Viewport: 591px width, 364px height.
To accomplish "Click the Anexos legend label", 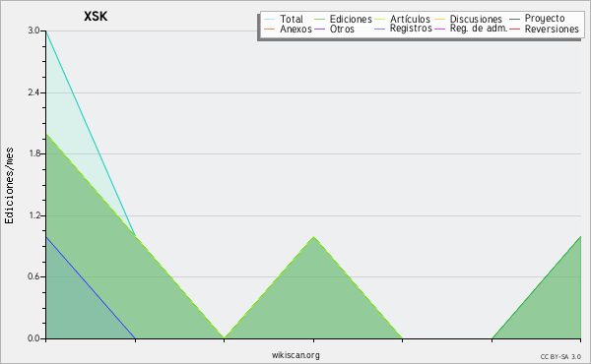I will coord(295,29).
